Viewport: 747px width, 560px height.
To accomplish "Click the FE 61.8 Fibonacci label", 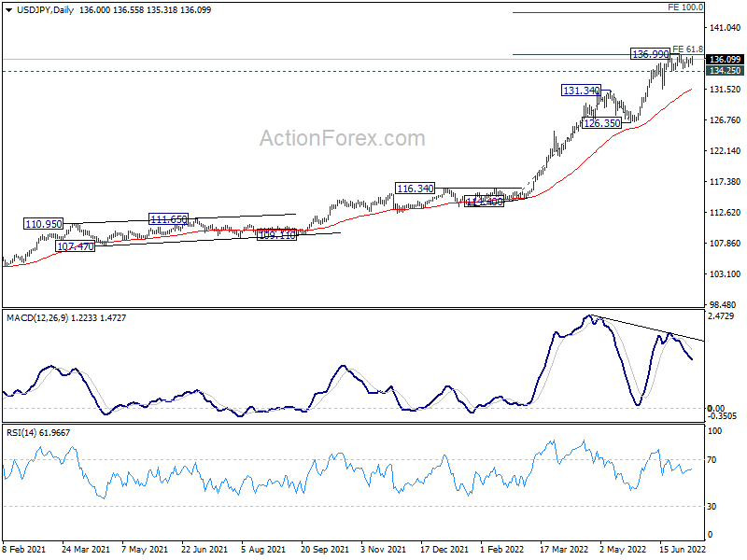I will tap(687, 49).
